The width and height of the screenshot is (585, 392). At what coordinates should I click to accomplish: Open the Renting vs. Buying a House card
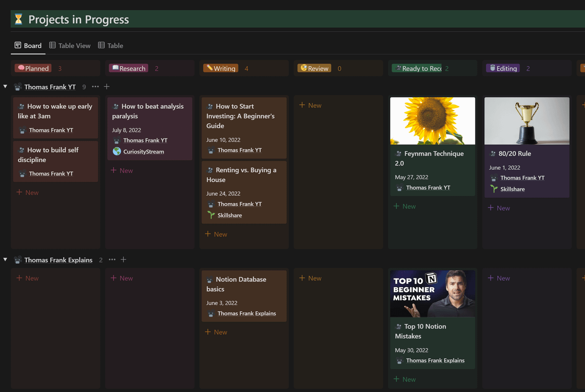pos(244,175)
